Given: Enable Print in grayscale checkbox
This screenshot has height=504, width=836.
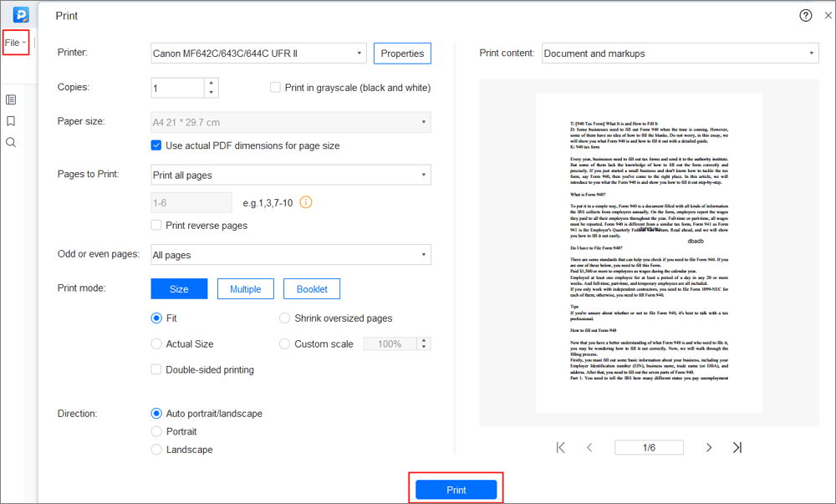Looking at the screenshot, I should click(x=275, y=88).
